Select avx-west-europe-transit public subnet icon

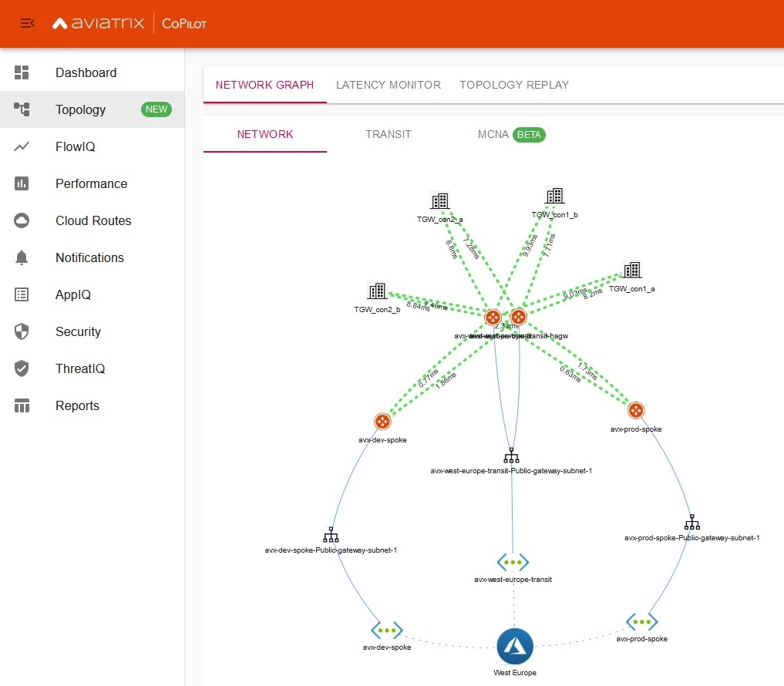(x=511, y=456)
